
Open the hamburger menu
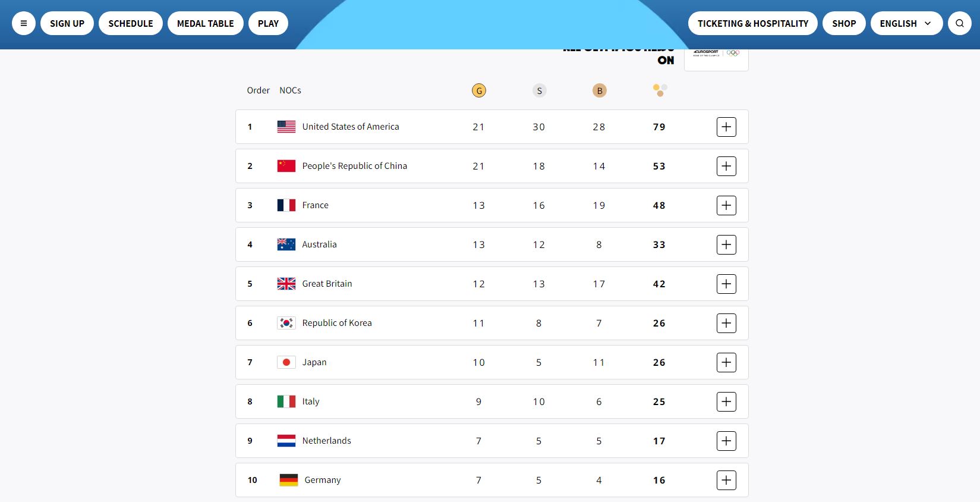point(24,23)
